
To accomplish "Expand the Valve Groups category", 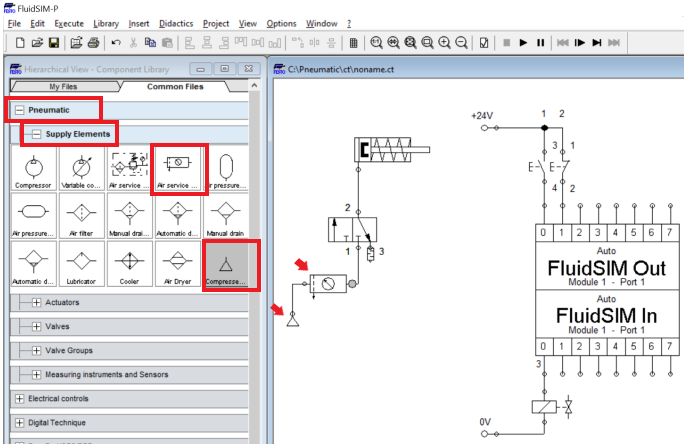I will pos(36,350).
